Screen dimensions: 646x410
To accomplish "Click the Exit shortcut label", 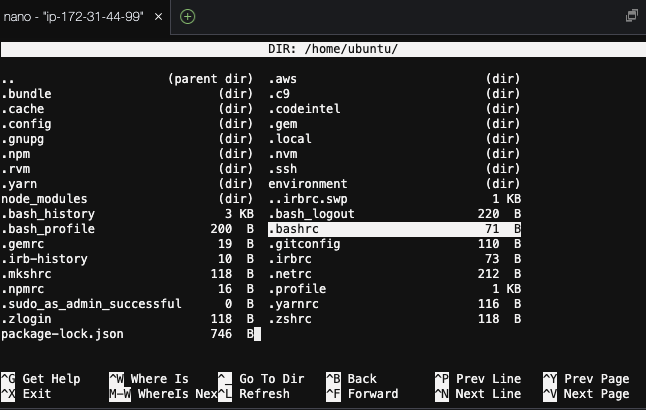I will tap(37, 394).
